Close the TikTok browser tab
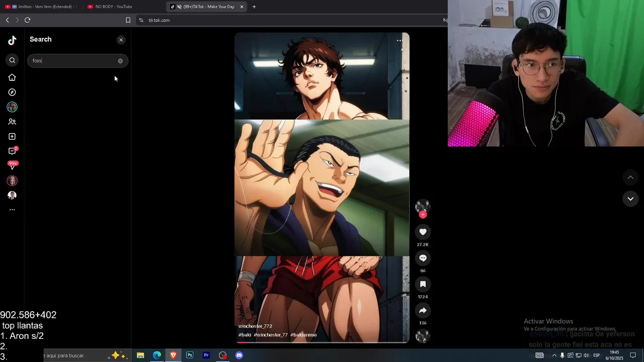The height and width of the screenshot is (362, 644). (x=242, y=7)
